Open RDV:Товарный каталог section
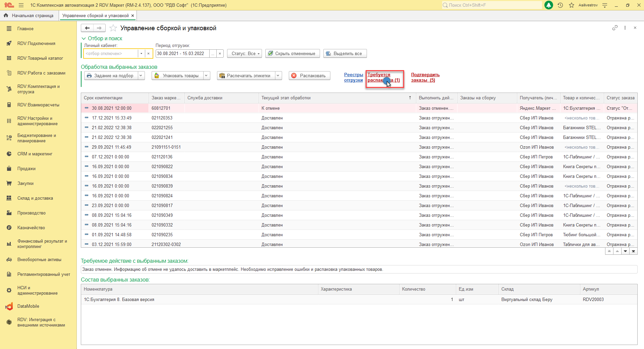This screenshot has height=349, width=644. (40, 58)
